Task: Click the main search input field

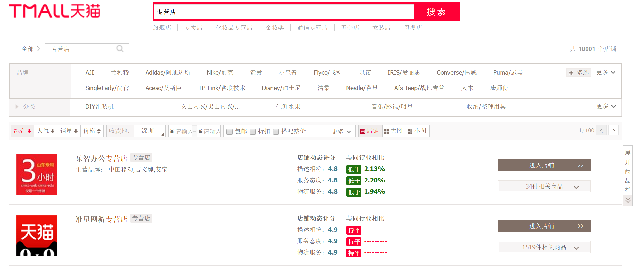Action: pos(283,12)
